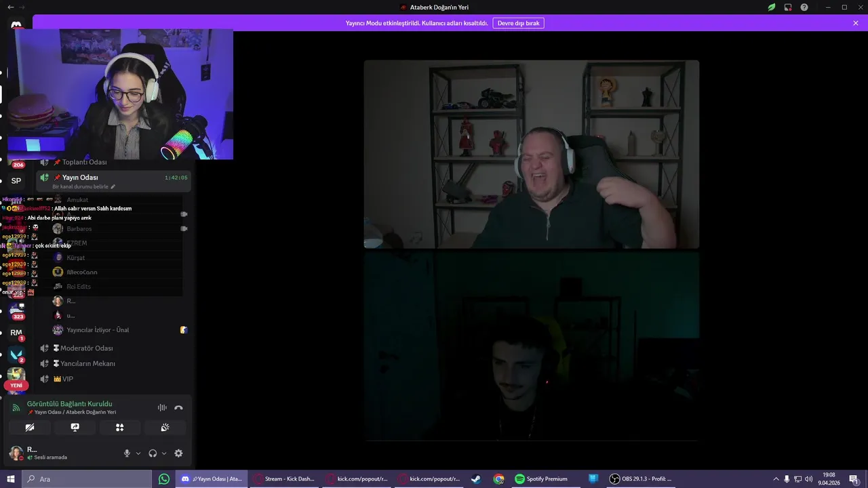Open microphone input options arrow
This screenshot has height=488, width=868.
pyautogui.click(x=138, y=453)
